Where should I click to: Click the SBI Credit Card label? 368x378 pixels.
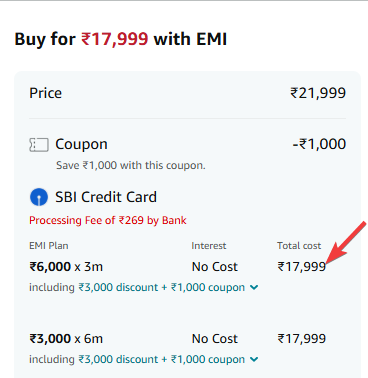point(106,197)
